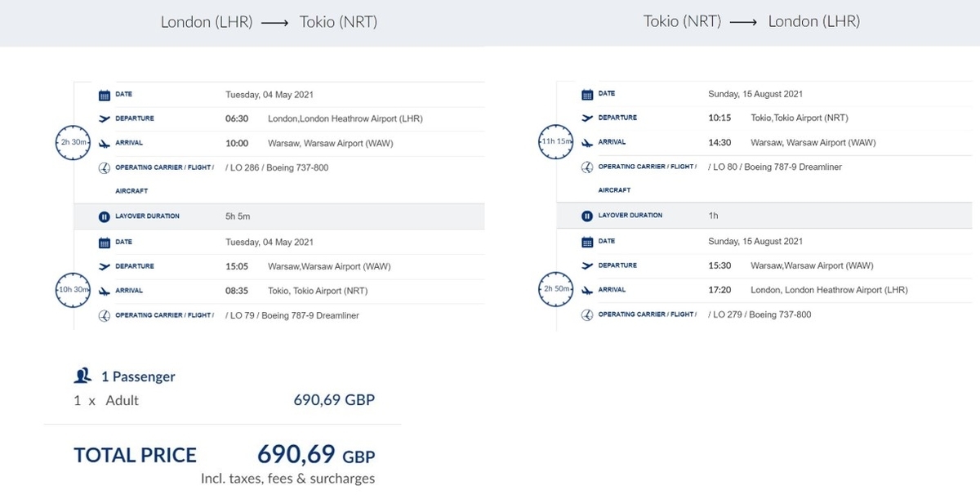980x499 pixels.
Task: Click the bold Total Price 690,69 GBP amount
Action: [316, 454]
